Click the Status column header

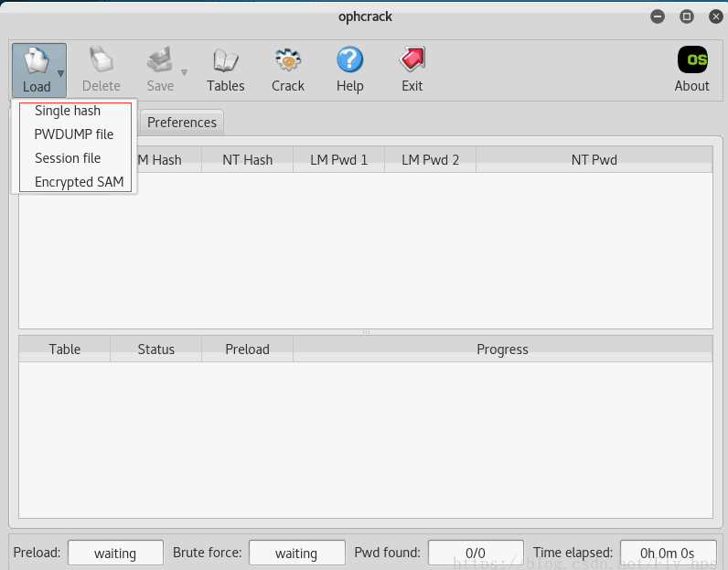click(x=156, y=349)
